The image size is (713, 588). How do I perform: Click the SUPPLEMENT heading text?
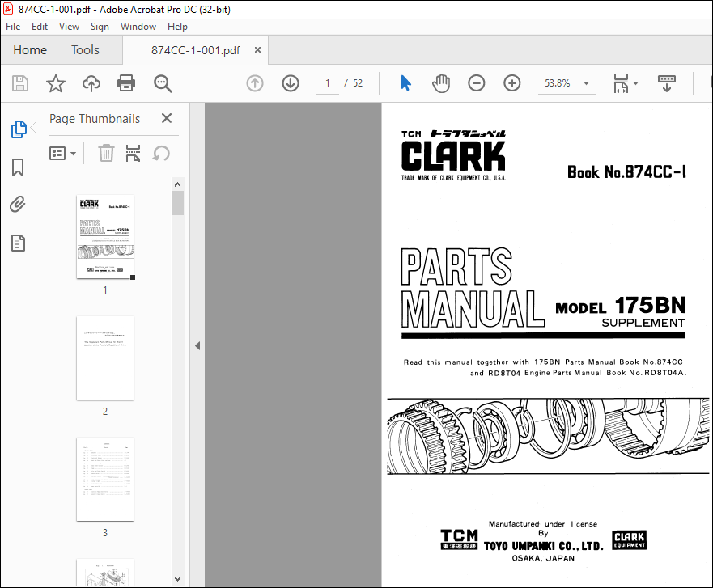pos(643,323)
